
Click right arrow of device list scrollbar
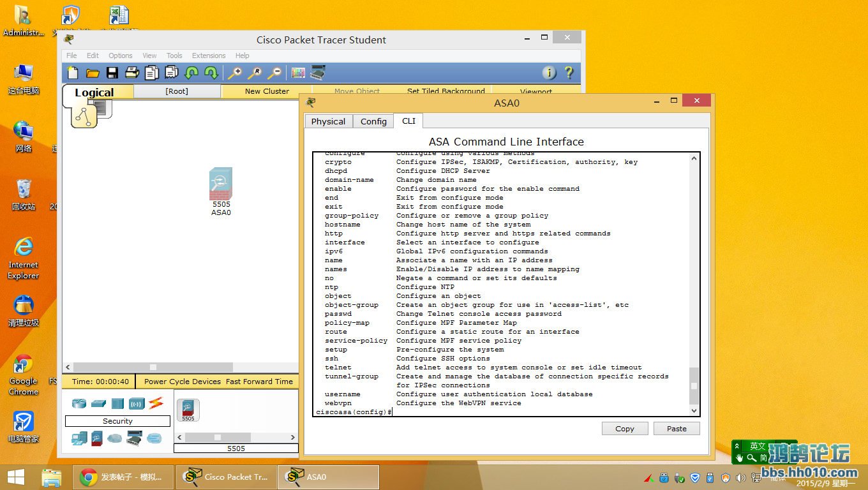coord(294,438)
